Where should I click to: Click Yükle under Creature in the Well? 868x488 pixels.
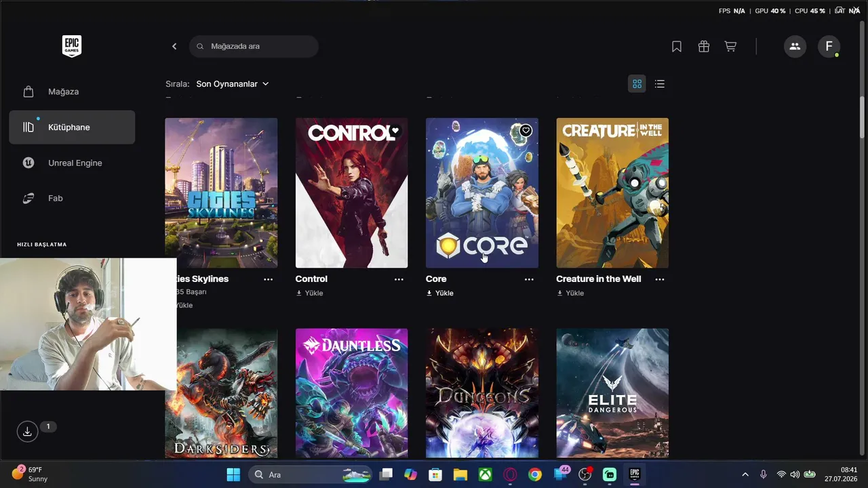tap(570, 293)
